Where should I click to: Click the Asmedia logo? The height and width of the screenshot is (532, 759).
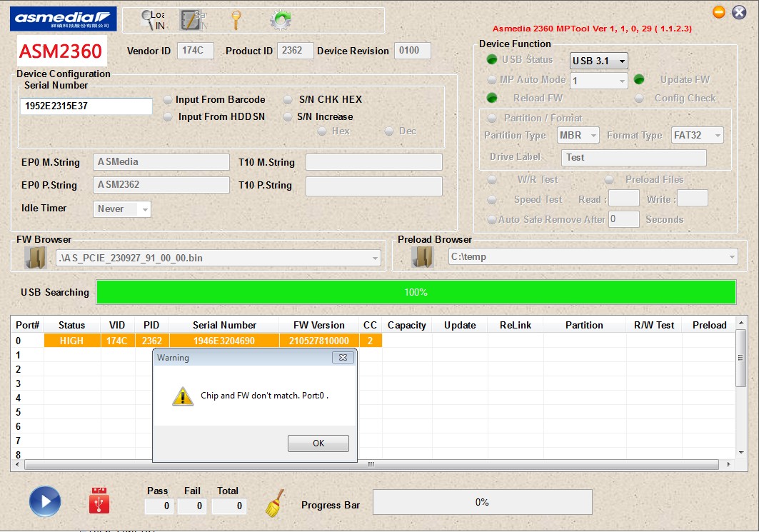click(x=63, y=19)
